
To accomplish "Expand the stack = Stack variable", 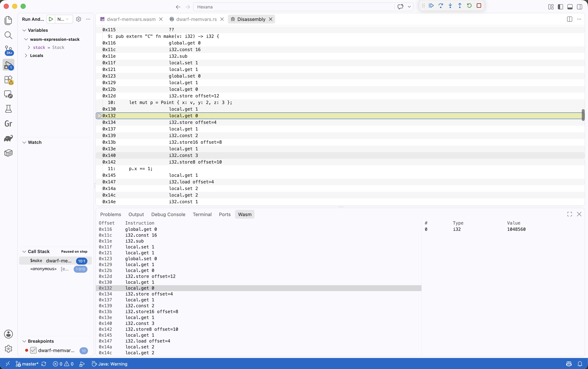I will click(29, 47).
